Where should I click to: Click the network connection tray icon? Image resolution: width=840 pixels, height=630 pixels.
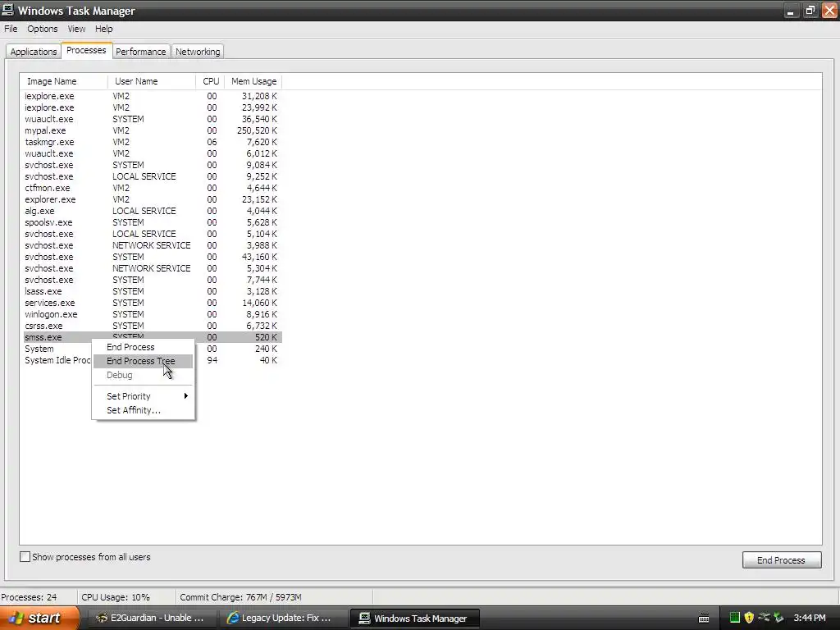coord(764,618)
